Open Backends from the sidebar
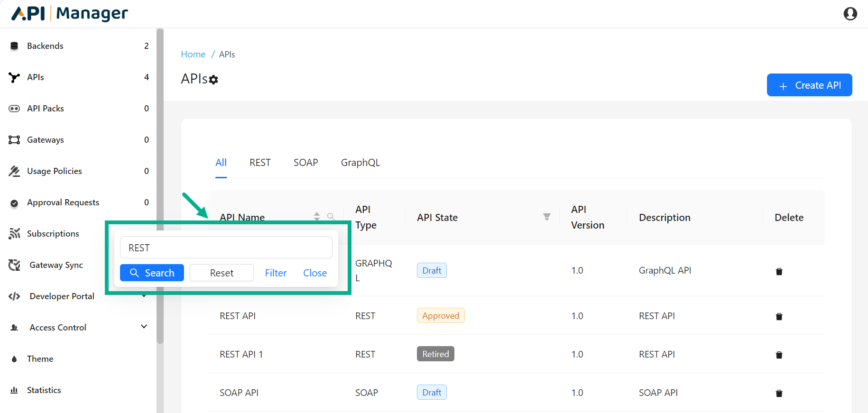The image size is (868, 413). [x=45, y=46]
